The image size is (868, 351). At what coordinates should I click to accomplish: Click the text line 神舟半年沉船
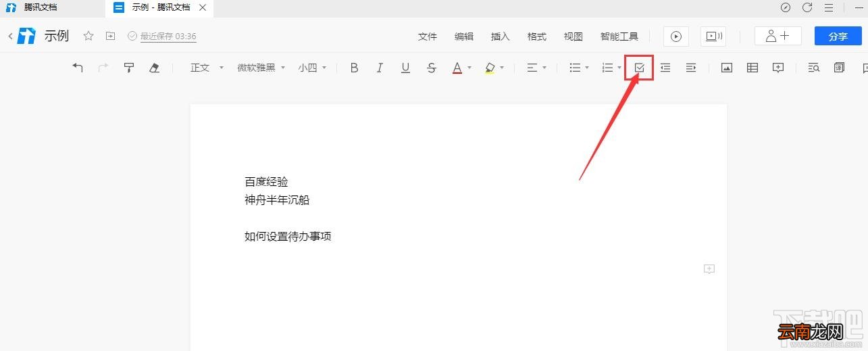pos(277,200)
